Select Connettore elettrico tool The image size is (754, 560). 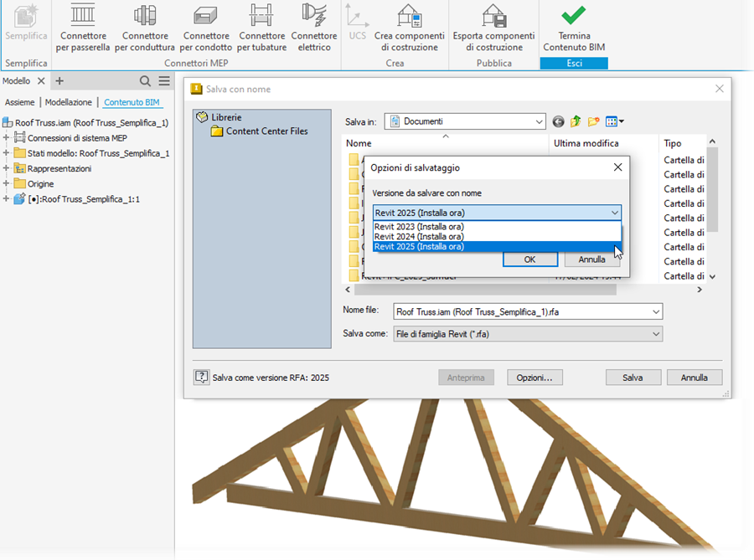coord(314,27)
